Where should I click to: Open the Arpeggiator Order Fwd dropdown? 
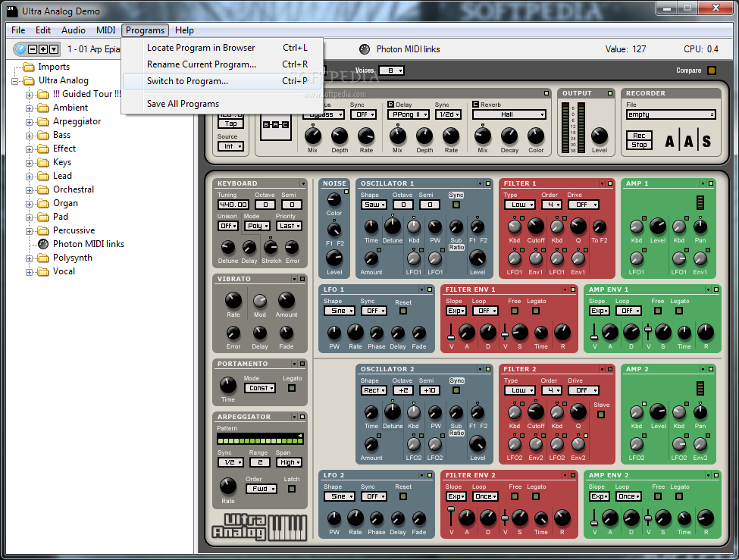[261, 489]
